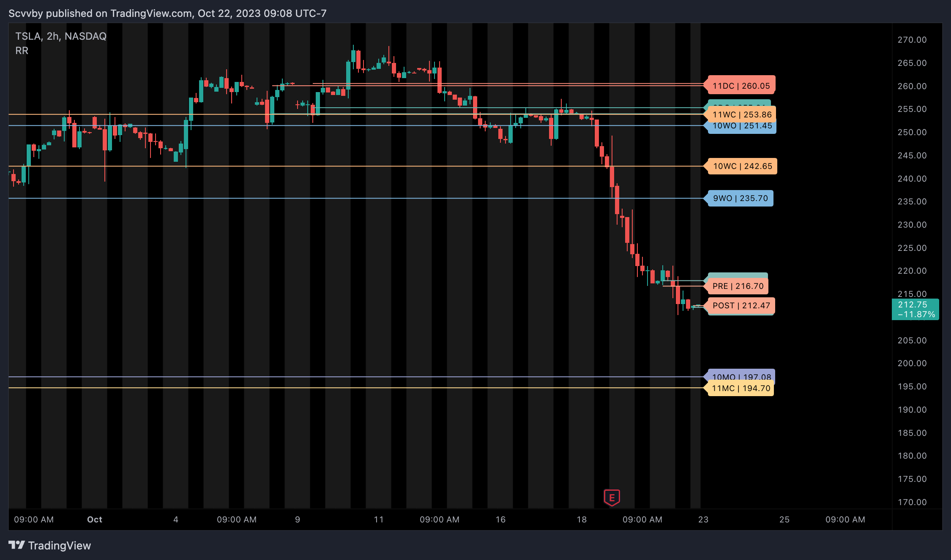This screenshot has width=951, height=560.
Task: Click the 190.00 price axis value
Action: pyautogui.click(x=912, y=410)
